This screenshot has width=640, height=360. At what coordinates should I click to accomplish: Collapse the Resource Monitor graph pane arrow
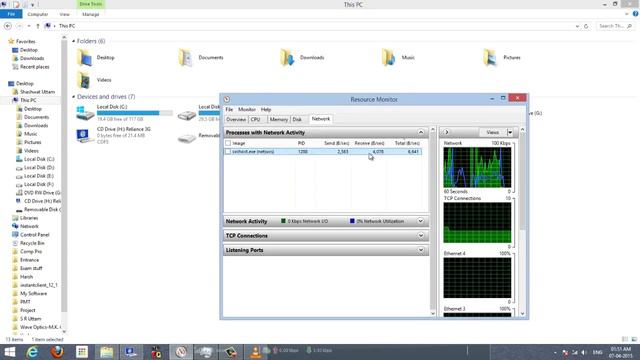pyautogui.click(x=447, y=132)
